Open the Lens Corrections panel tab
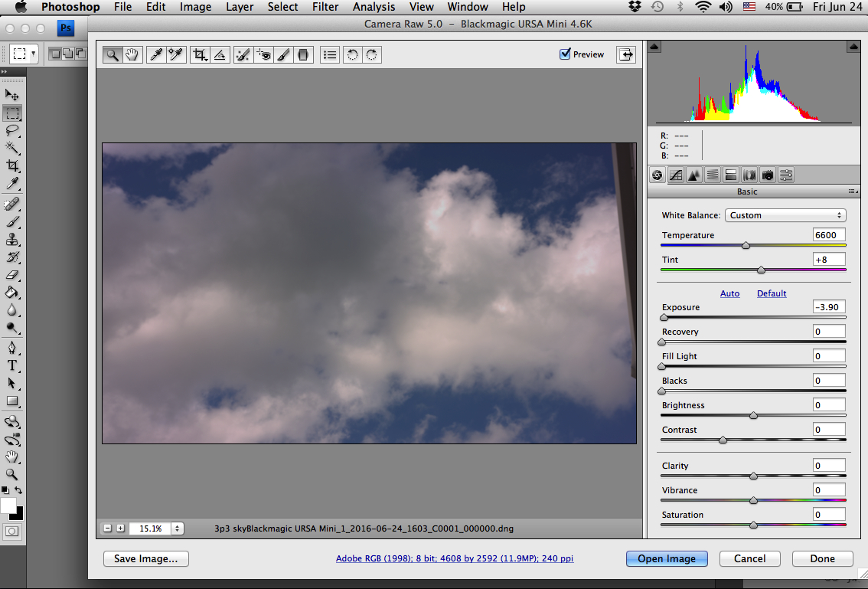The height and width of the screenshot is (589, 868). 749,175
